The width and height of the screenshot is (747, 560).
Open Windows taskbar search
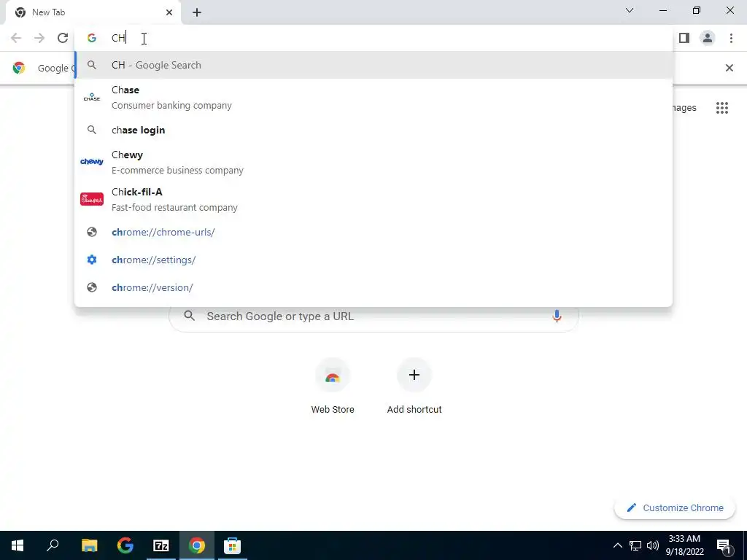pos(53,545)
